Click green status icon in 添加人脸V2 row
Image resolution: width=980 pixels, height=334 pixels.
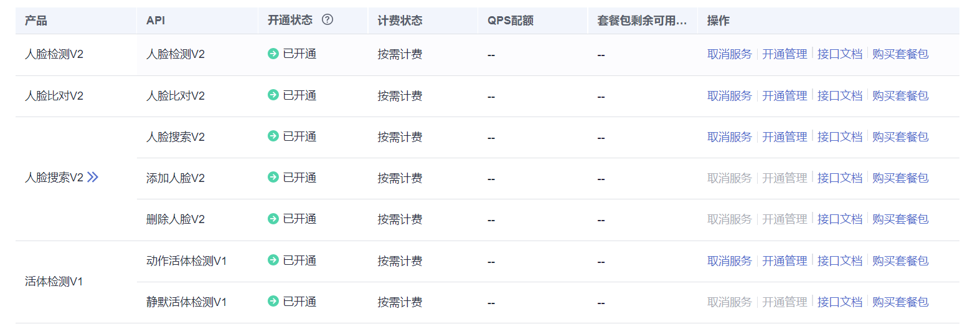pos(273,177)
